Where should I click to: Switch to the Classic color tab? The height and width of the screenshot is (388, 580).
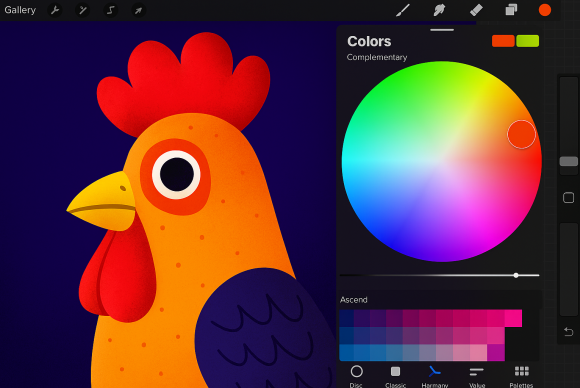coord(395,377)
